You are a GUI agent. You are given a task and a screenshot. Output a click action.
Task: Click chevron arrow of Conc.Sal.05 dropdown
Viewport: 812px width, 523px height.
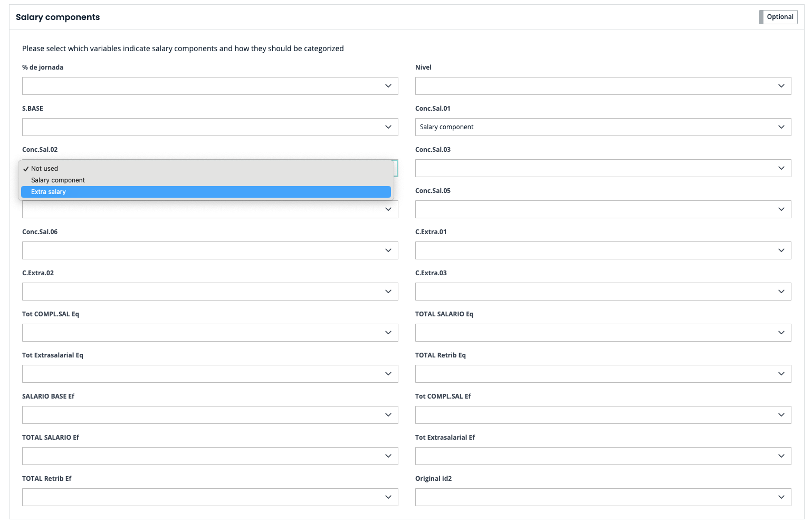(781, 209)
